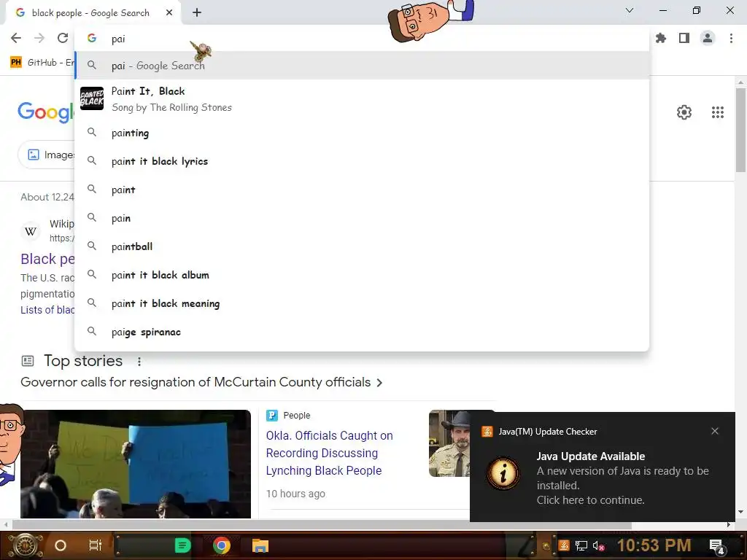Open Google search settings gear
Viewport: 747px width, 560px height.
click(x=684, y=112)
